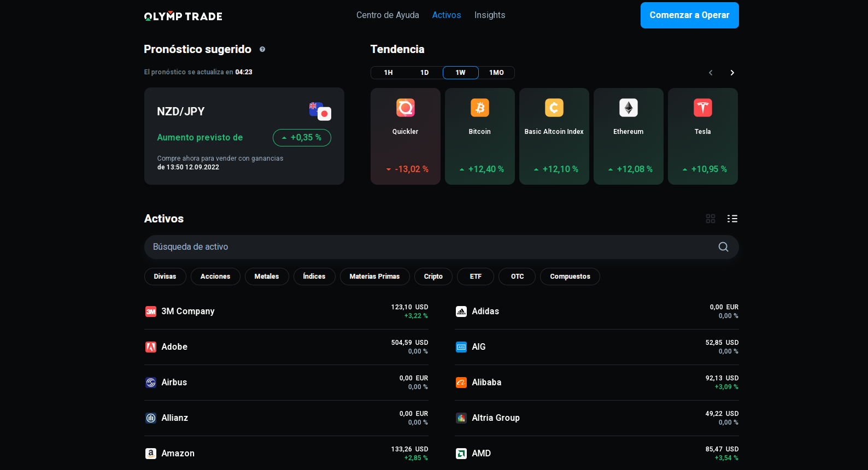868x470 pixels.
Task: Open the Ethereum trend icon
Action: (x=629, y=108)
